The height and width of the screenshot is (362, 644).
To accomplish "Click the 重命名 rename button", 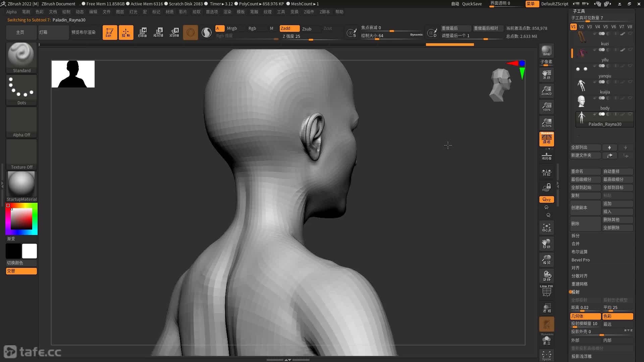I will click(x=585, y=171).
